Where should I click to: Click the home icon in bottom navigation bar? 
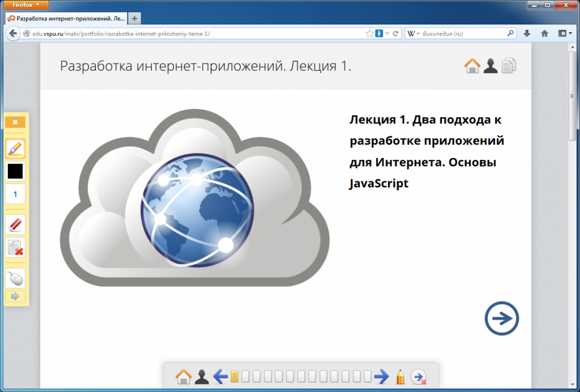pos(184,376)
